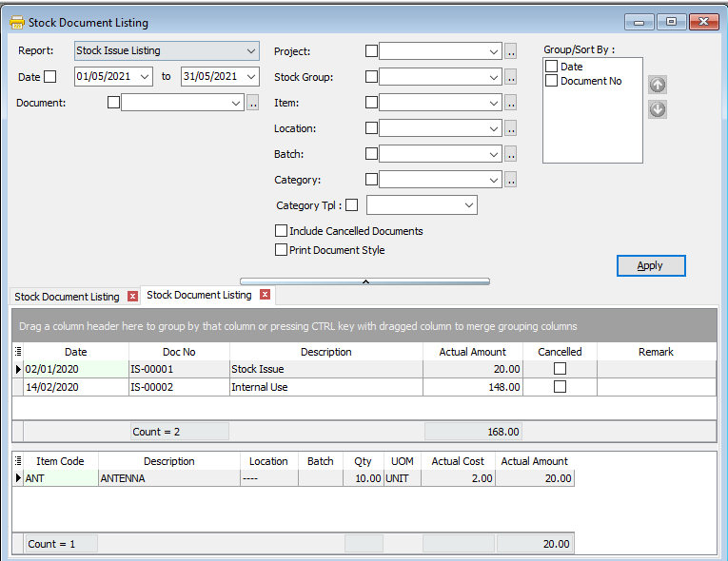Open the Category Tpl dropdown
728x561 pixels.
(469, 205)
